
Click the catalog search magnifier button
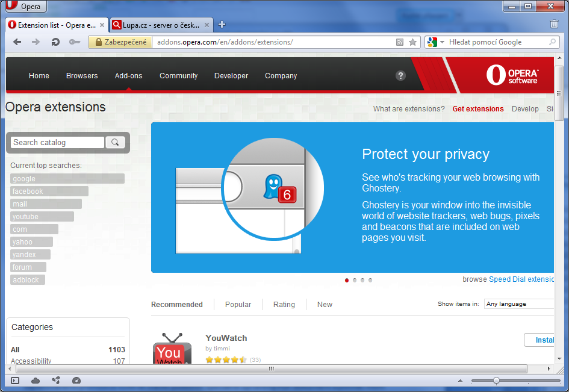point(115,142)
